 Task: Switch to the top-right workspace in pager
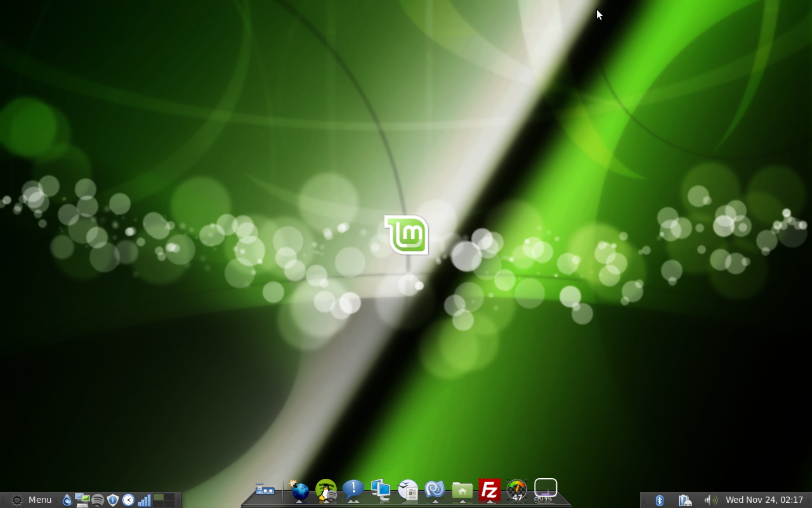169,497
